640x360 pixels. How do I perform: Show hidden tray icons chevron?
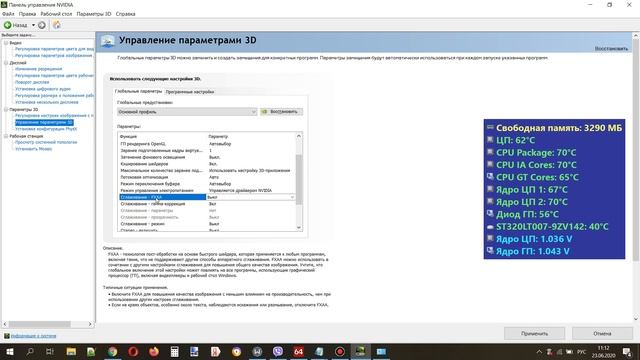click(x=539, y=352)
